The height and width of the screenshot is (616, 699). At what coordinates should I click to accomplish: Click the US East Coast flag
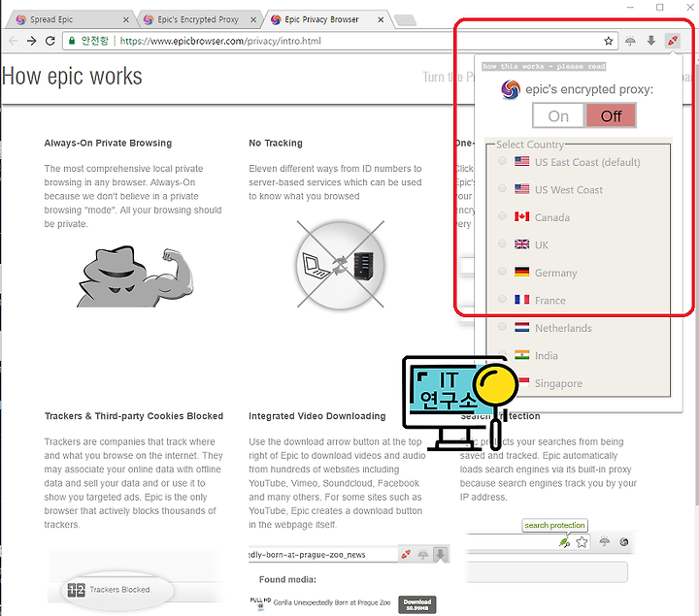point(521,161)
